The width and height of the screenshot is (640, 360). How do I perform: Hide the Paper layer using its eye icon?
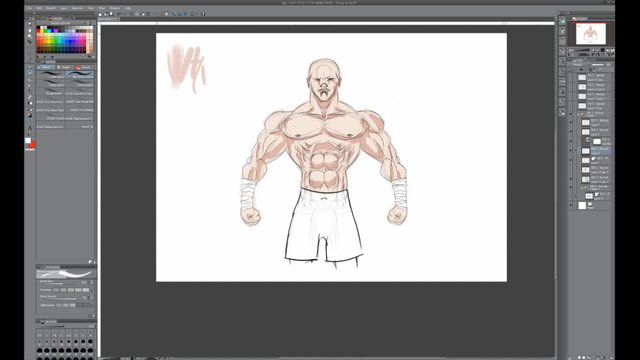[571, 206]
